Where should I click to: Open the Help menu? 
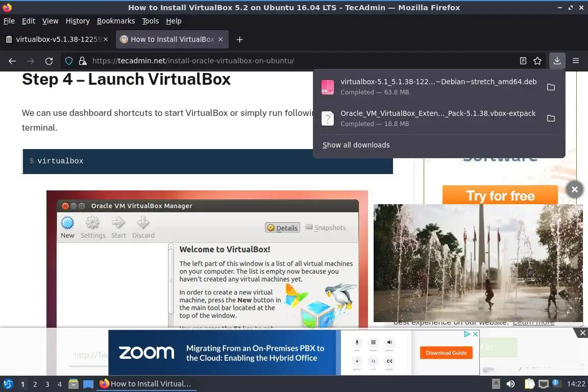point(174,21)
